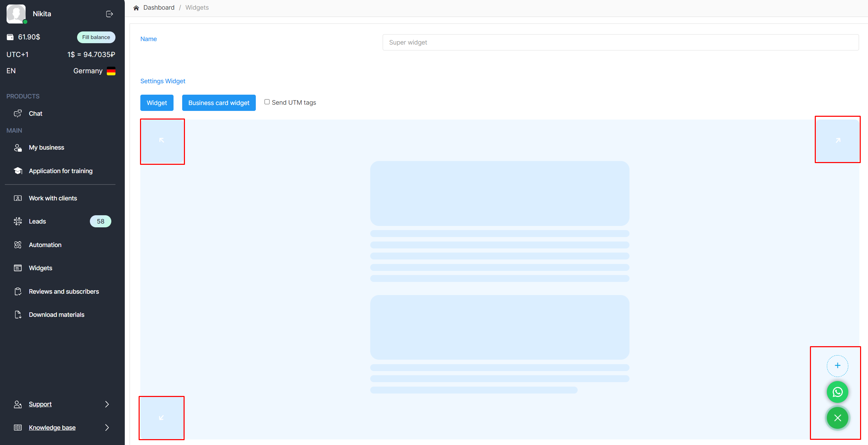
Task: Select the Business card widget button
Action: click(218, 103)
